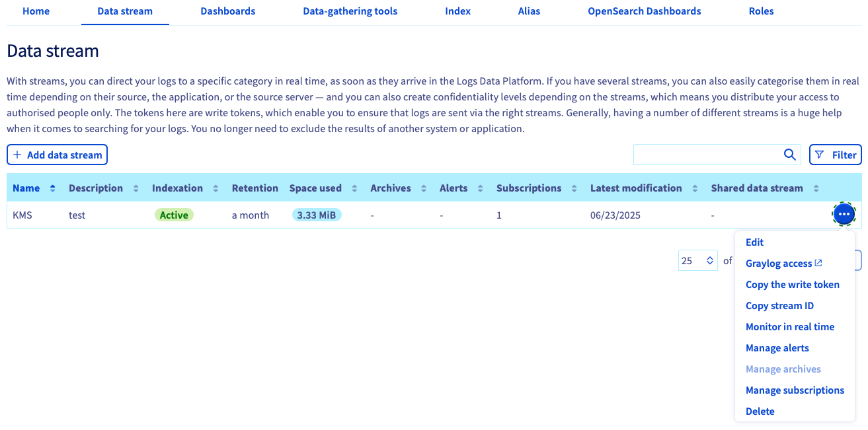Click the search magnifier icon
This screenshot has height=430, width=868.
coord(789,154)
